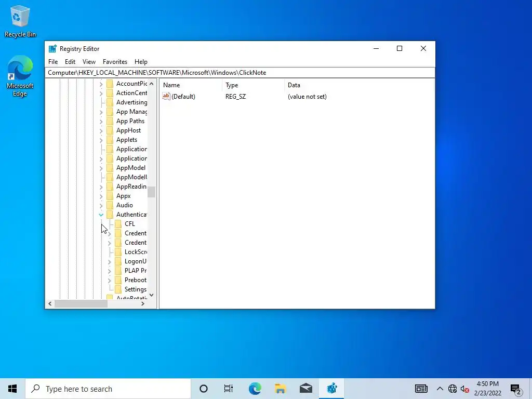Click the Registry Editor title bar icon

(52, 48)
